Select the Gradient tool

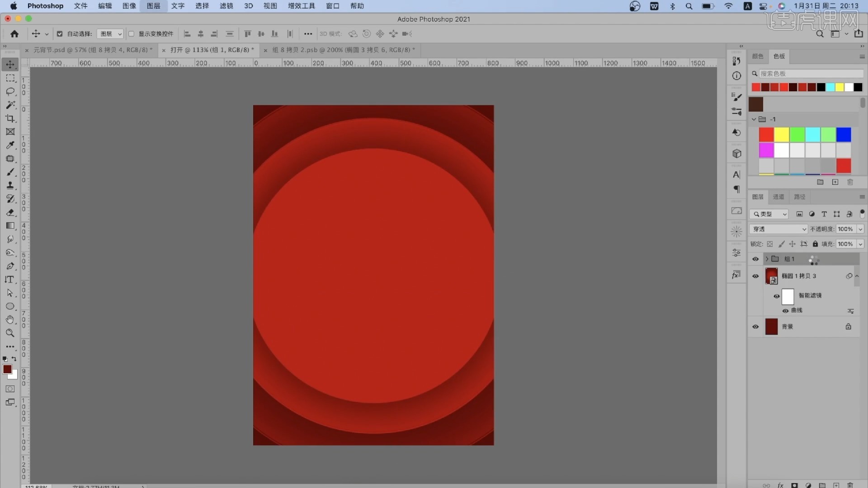[x=10, y=225]
